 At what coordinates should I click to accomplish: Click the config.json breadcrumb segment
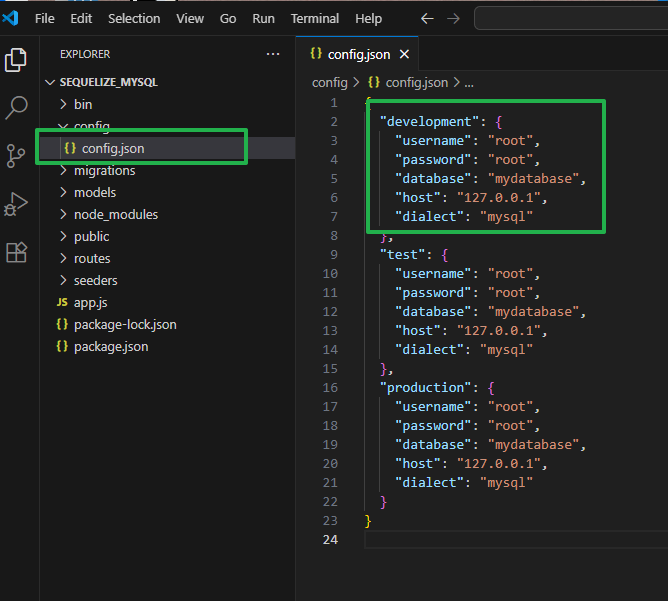coord(417,83)
